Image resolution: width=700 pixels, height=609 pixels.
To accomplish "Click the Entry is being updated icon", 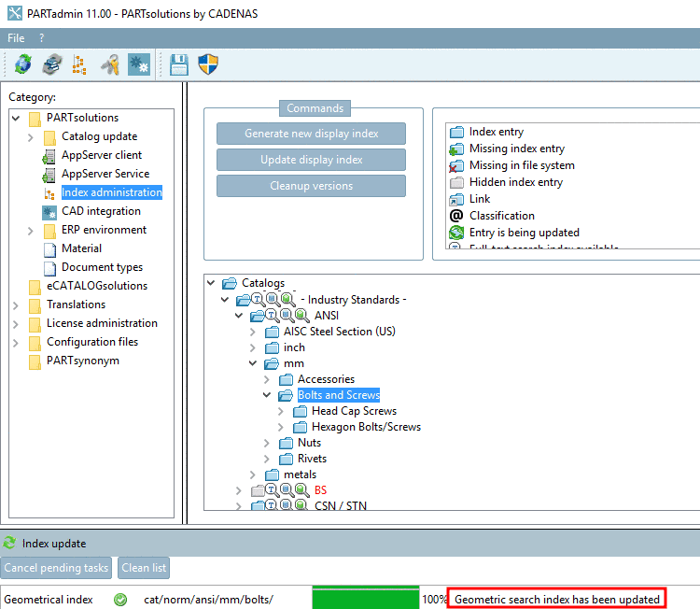I will tap(456, 233).
